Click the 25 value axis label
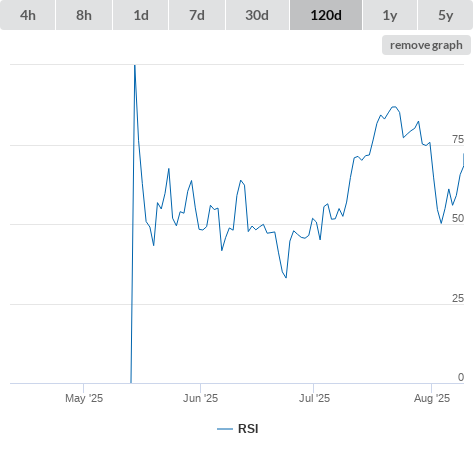Screen dimensions: 474x455 click(x=458, y=298)
